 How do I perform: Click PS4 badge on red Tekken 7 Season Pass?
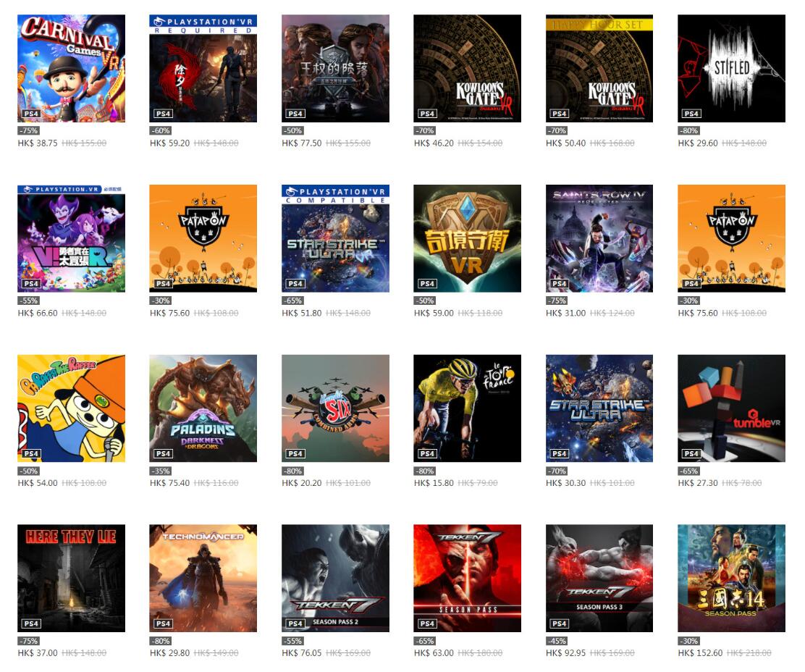(x=427, y=623)
